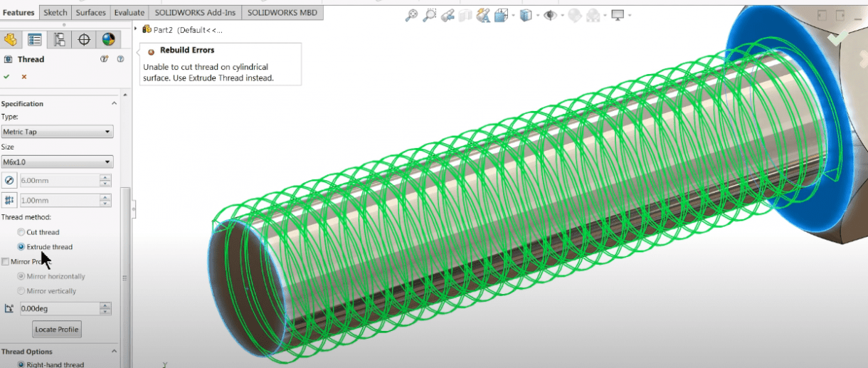Image resolution: width=868 pixels, height=368 pixels.
Task: Click the Hide/Show Items eye icon
Action: [x=550, y=15]
